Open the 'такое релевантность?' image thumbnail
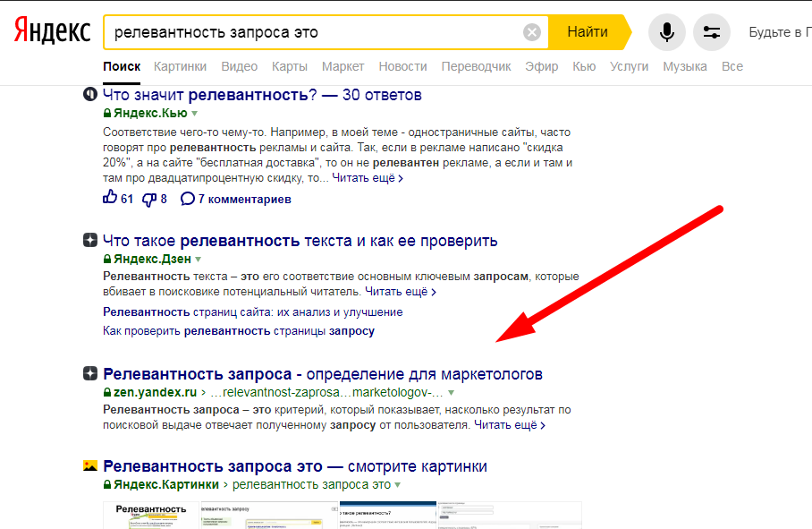 point(388,515)
